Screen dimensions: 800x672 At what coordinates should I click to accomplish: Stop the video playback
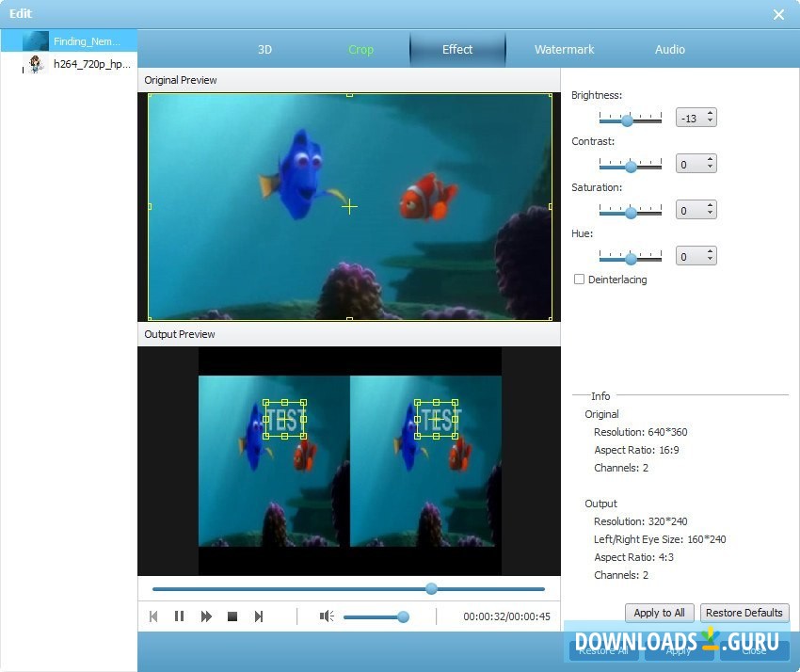pyautogui.click(x=232, y=616)
